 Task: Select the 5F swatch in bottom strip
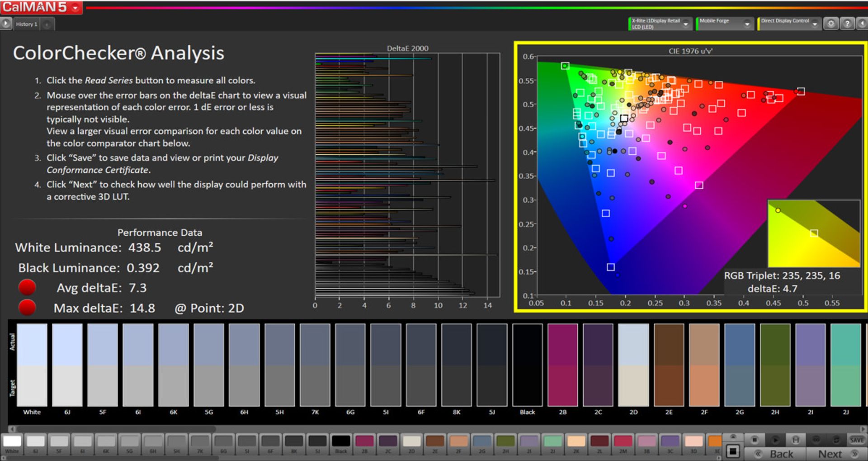pyautogui.click(x=59, y=444)
